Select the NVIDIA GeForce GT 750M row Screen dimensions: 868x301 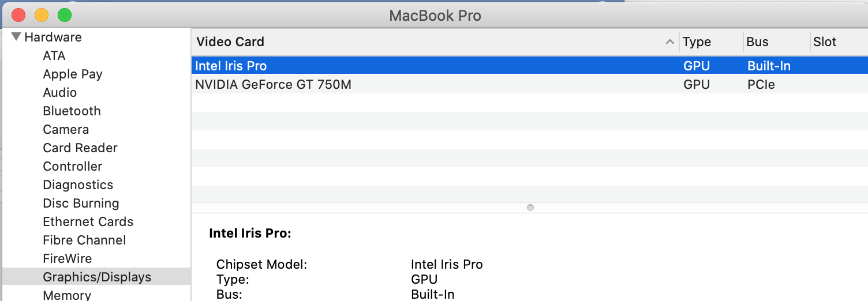(x=273, y=85)
